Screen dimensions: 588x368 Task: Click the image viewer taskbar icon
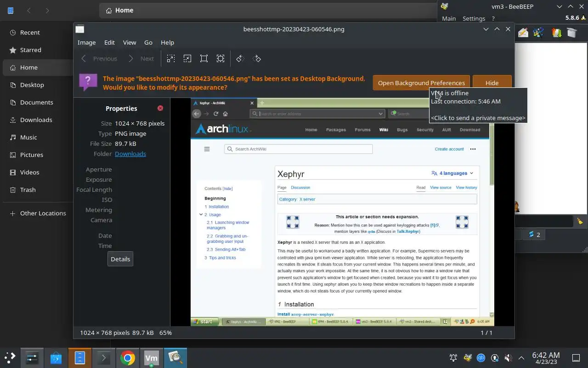[x=175, y=357]
